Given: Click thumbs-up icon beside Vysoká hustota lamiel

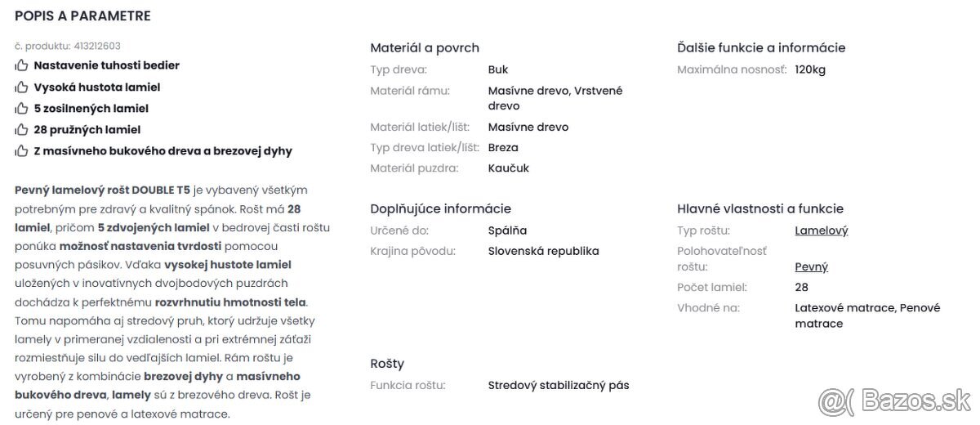Looking at the screenshot, I should click(x=21, y=87).
